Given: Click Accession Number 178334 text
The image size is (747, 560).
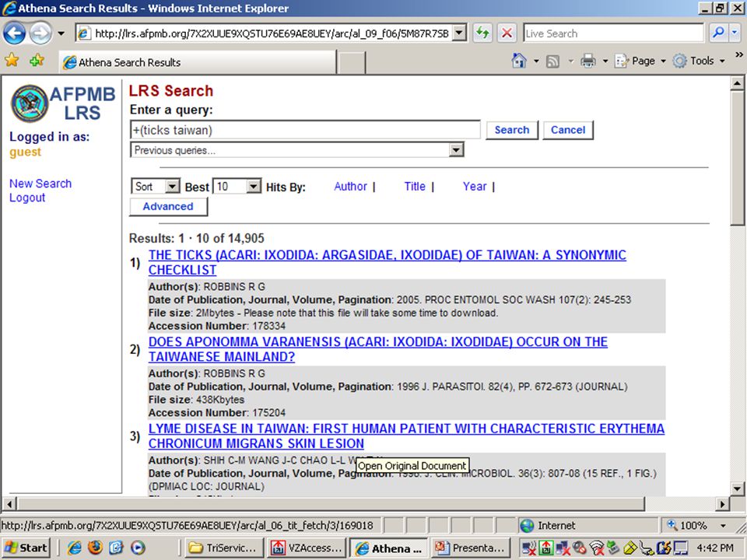Looking at the screenshot, I should click(217, 326).
